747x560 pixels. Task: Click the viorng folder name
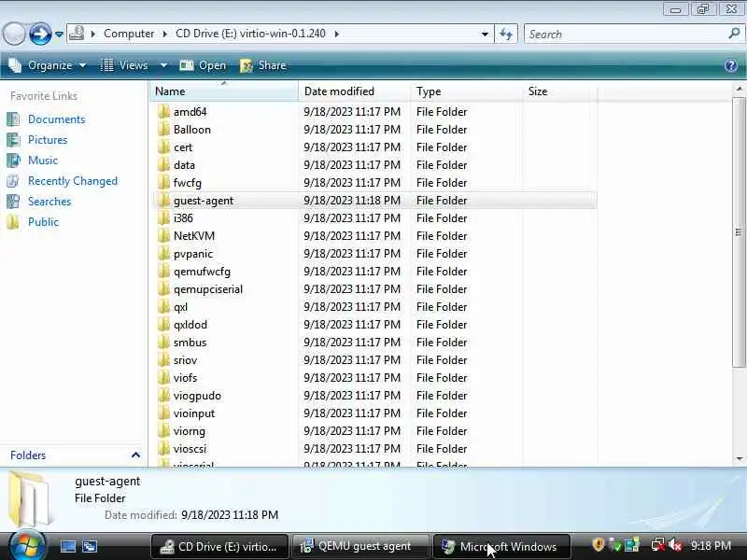click(x=190, y=431)
